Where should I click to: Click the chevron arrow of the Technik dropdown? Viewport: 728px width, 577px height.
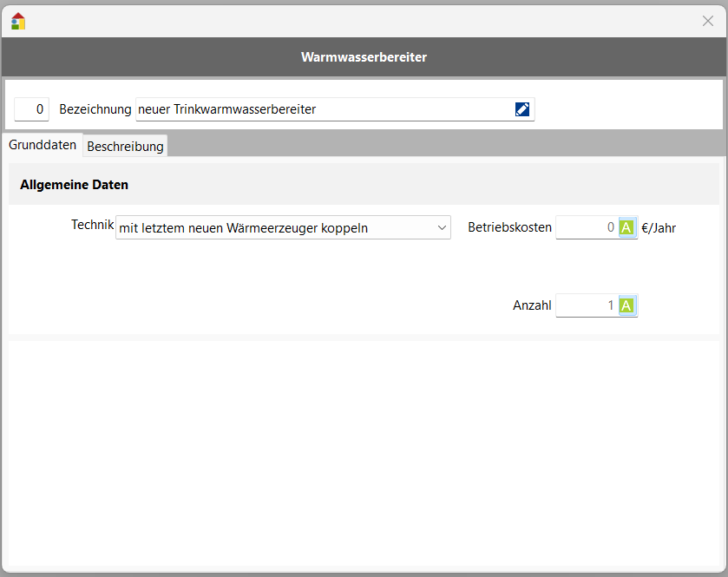pos(442,228)
